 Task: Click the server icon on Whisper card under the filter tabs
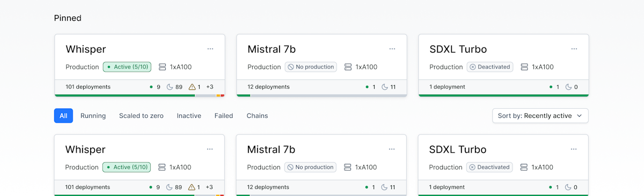(162, 167)
